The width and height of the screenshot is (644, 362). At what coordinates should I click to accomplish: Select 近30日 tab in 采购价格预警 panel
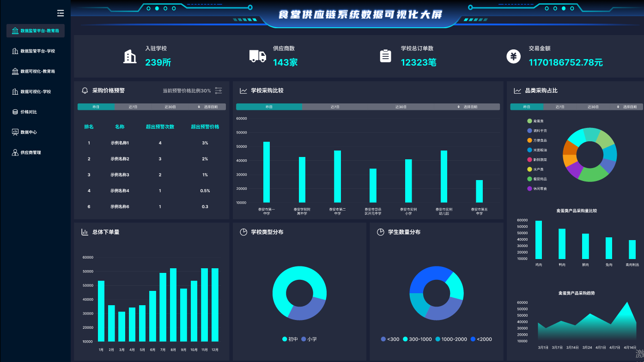170,107
